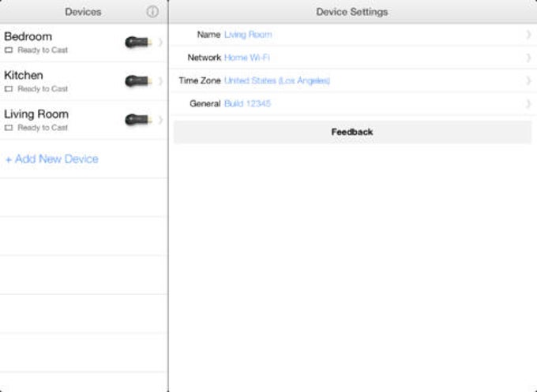Click the TV screen icon under Living Room
Image resolution: width=537 pixels, height=392 pixels.
coord(9,128)
